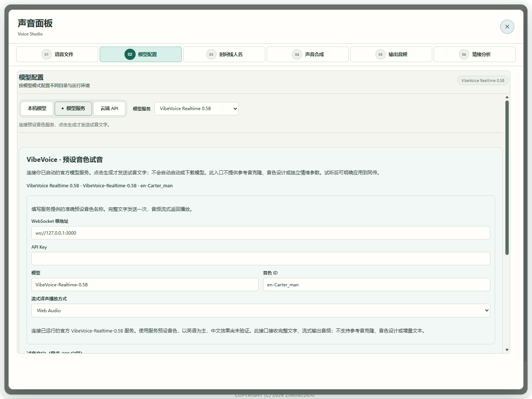Click the 音色 ID field en-Carter_man
The width and height of the screenshot is (532, 399).
(376, 285)
